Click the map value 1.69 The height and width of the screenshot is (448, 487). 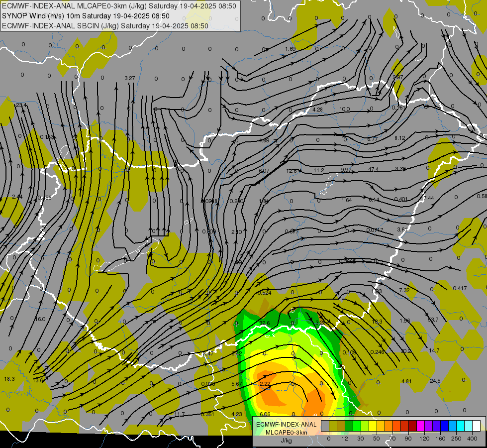[290, 49]
